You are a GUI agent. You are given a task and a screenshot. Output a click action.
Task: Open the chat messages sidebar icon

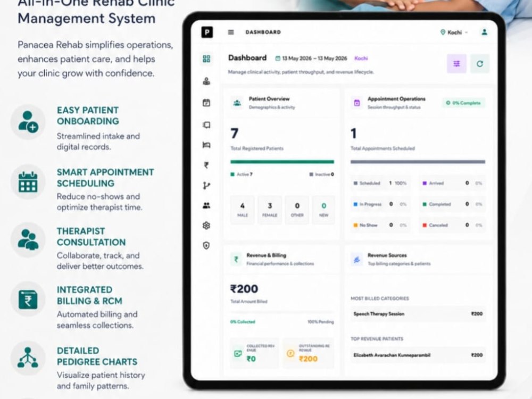pyautogui.click(x=206, y=125)
